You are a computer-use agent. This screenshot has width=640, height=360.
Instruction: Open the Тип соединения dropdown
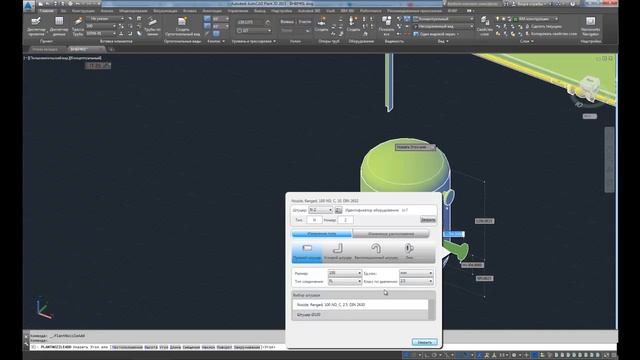(344, 281)
